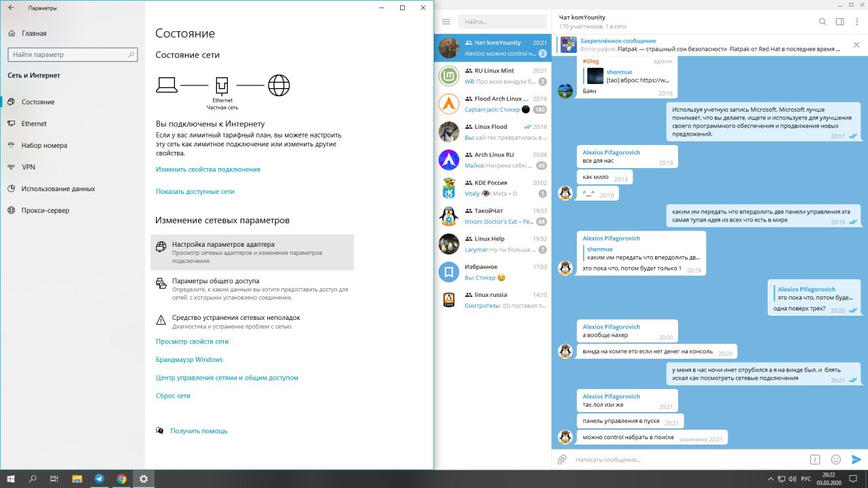Open Брандмауэр Windows link
This screenshot has width=868, height=488.
pyautogui.click(x=189, y=360)
